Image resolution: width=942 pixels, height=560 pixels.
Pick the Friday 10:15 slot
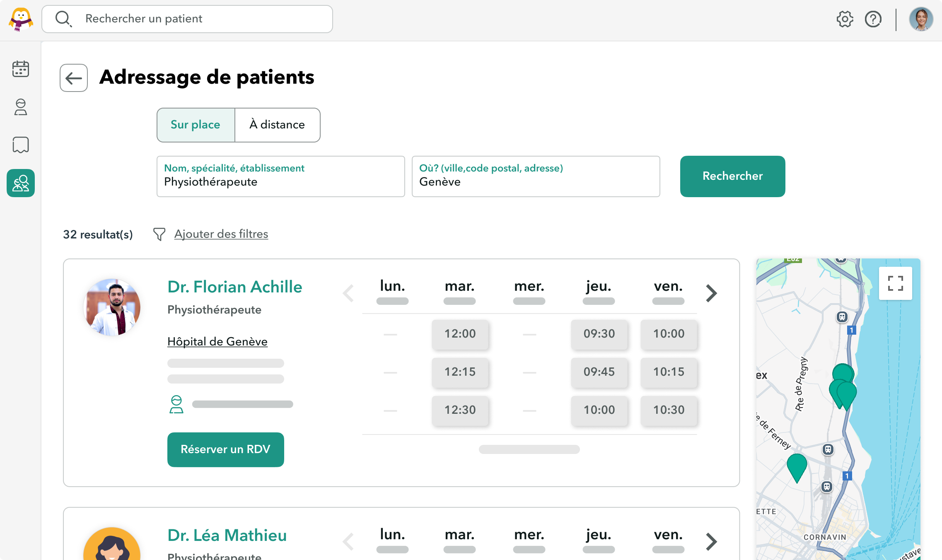coord(669,372)
